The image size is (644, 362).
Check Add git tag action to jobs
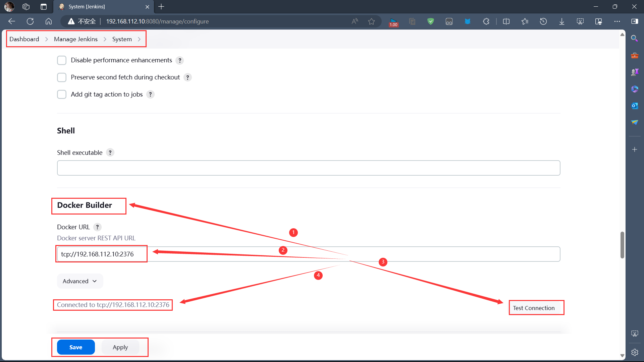(x=62, y=94)
